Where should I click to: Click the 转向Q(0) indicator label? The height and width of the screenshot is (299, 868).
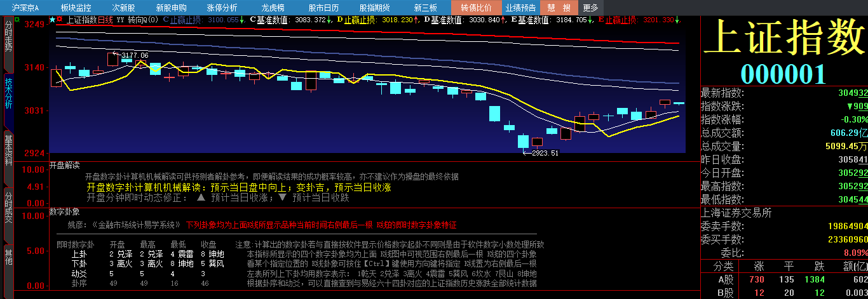pos(144,20)
